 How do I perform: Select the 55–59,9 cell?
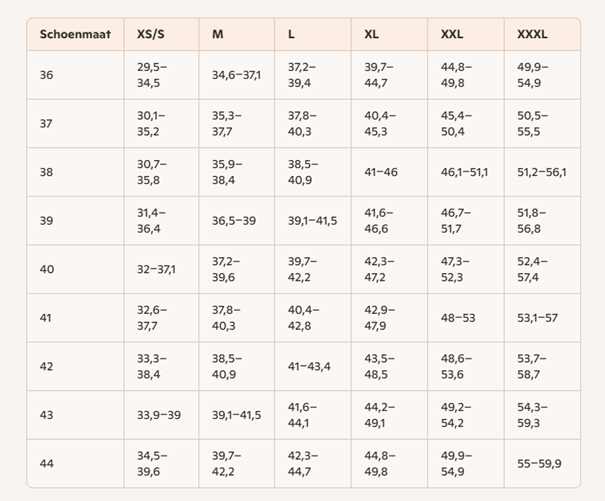pos(539,463)
